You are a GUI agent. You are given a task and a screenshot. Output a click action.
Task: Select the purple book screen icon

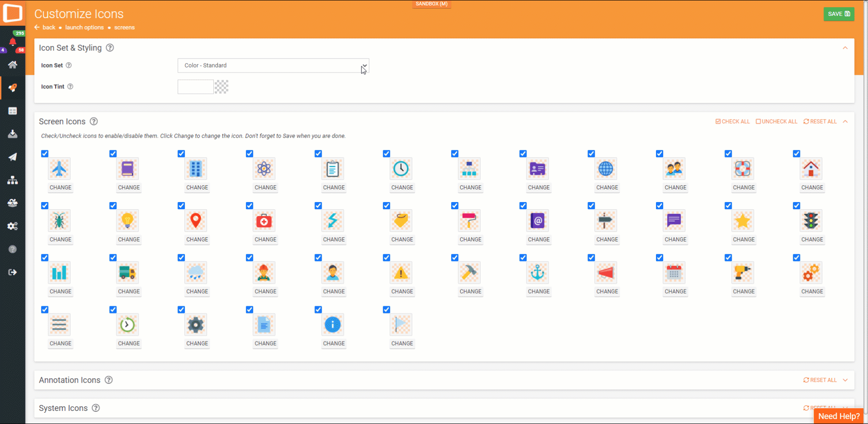tap(128, 169)
